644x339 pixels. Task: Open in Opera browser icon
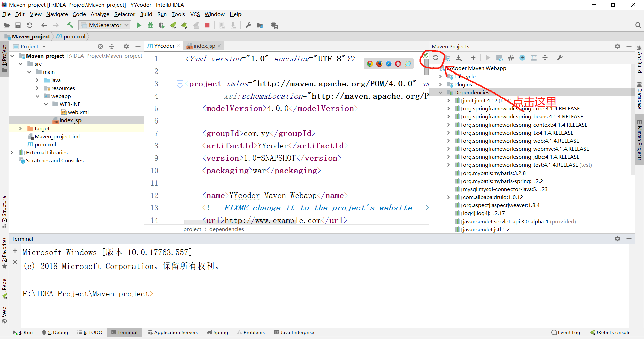point(398,64)
